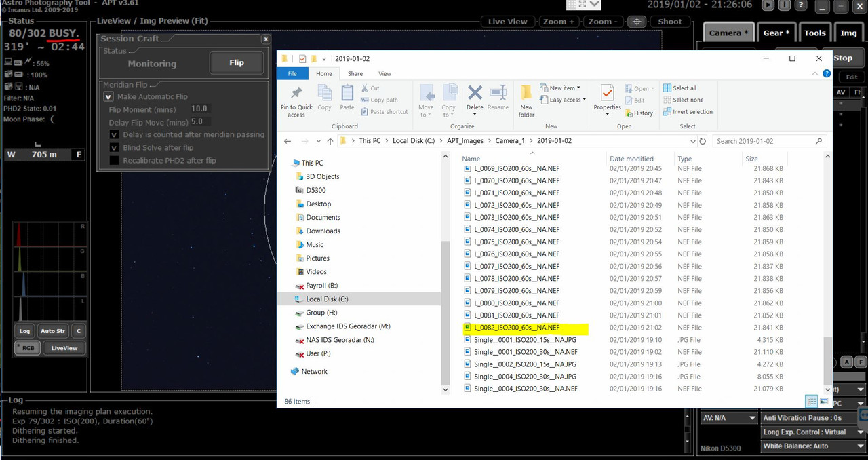This screenshot has width=868, height=460.
Task: Open White Balance: Auto dropdown
Action: click(813, 446)
